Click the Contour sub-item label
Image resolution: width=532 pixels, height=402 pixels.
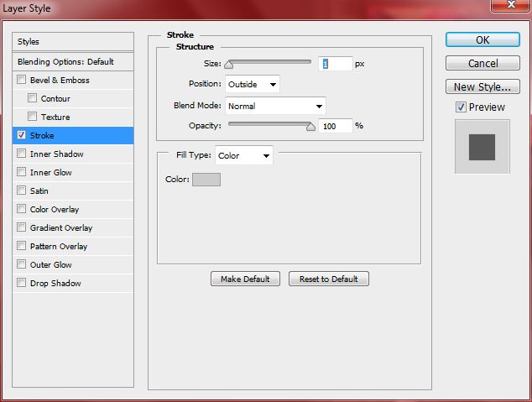pos(55,99)
